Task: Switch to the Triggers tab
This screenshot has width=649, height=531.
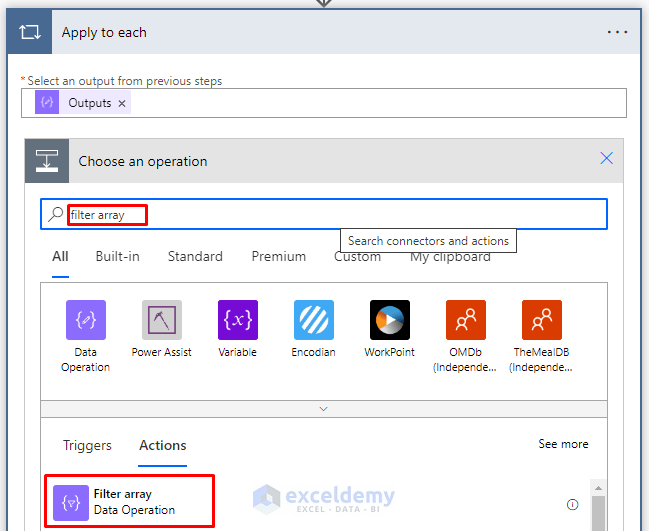Action: pos(87,445)
